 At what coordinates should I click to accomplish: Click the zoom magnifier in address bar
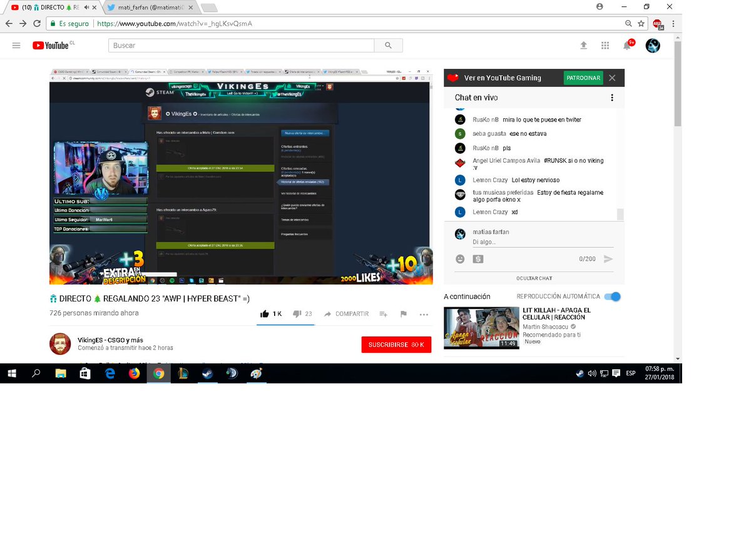[628, 23]
